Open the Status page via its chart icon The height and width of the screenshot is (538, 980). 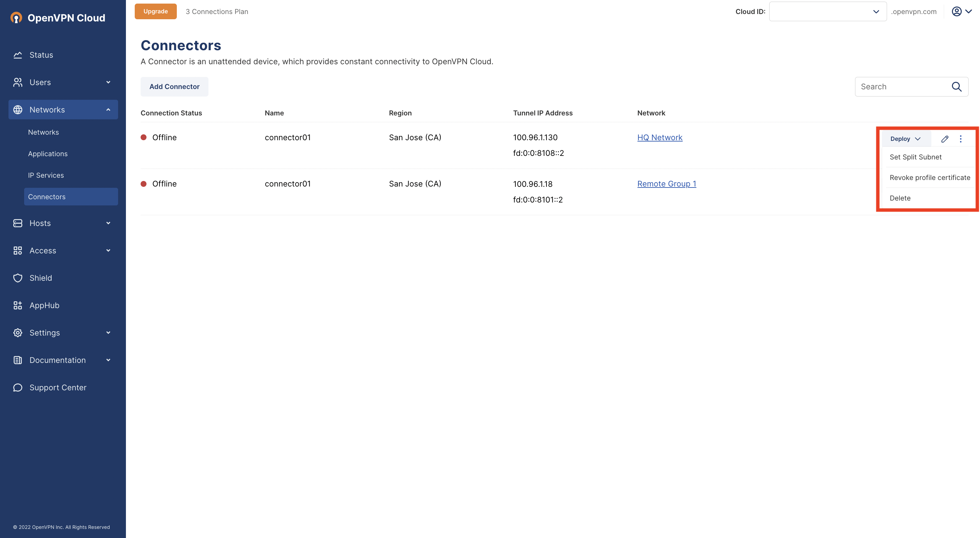click(x=18, y=55)
